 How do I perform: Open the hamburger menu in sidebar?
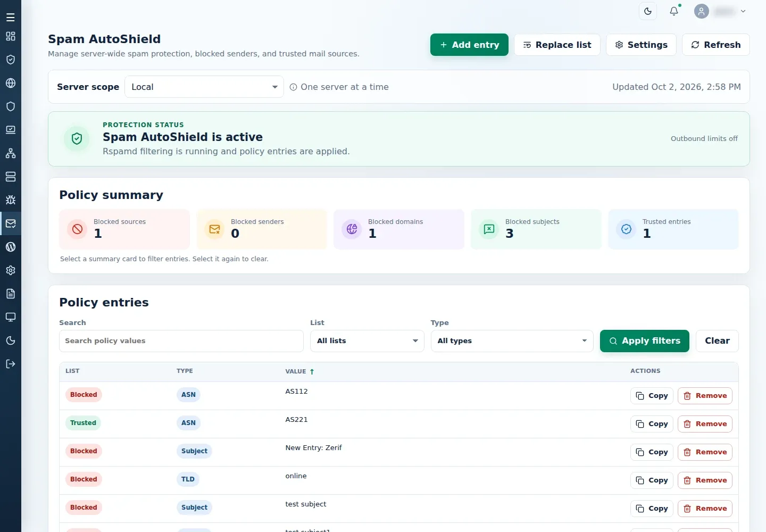pyautogui.click(x=11, y=17)
